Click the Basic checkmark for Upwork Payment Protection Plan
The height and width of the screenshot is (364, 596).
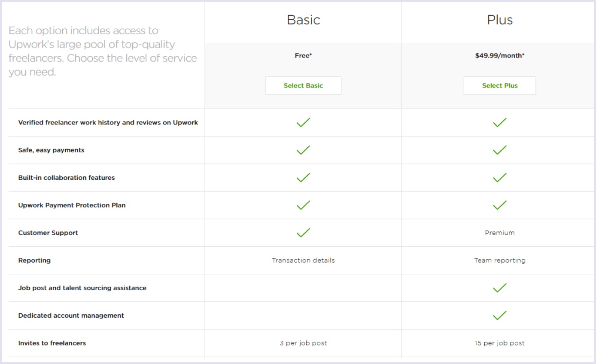(x=303, y=205)
